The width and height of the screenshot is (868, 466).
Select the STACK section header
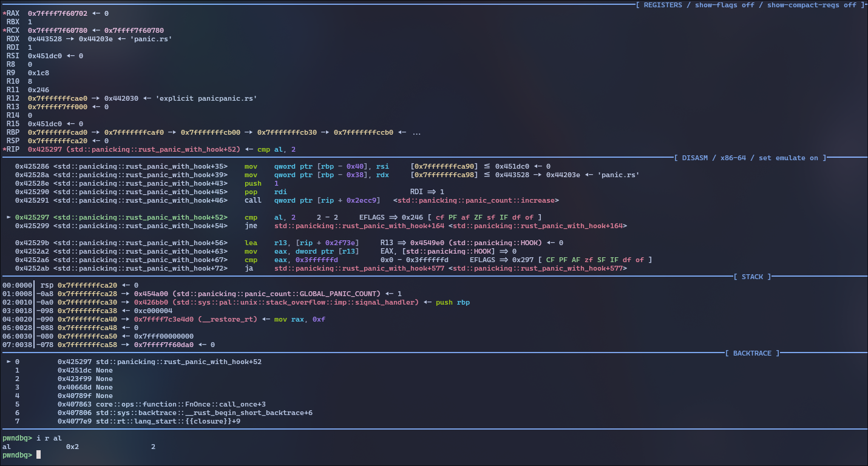coord(752,277)
